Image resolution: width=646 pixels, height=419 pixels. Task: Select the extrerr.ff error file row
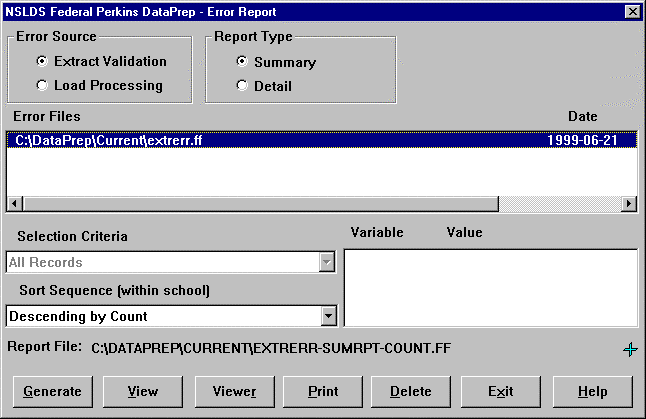(x=322, y=140)
